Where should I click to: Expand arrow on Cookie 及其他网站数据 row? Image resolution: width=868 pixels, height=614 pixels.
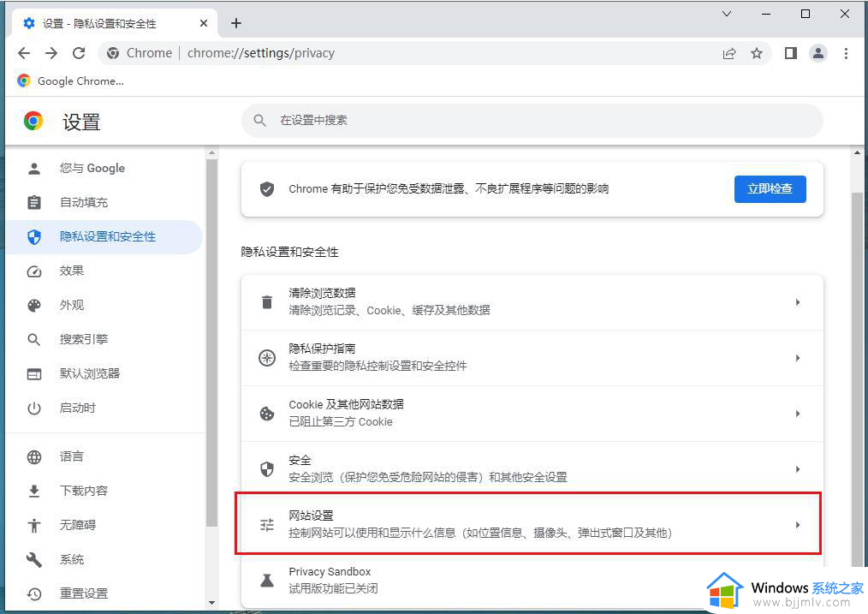(x=798, y=414)
